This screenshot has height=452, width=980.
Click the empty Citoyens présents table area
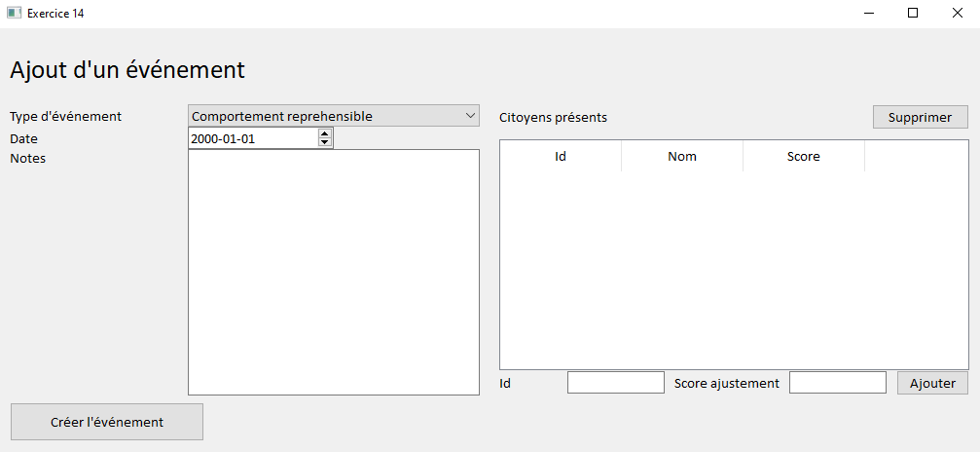click(734, 270)
